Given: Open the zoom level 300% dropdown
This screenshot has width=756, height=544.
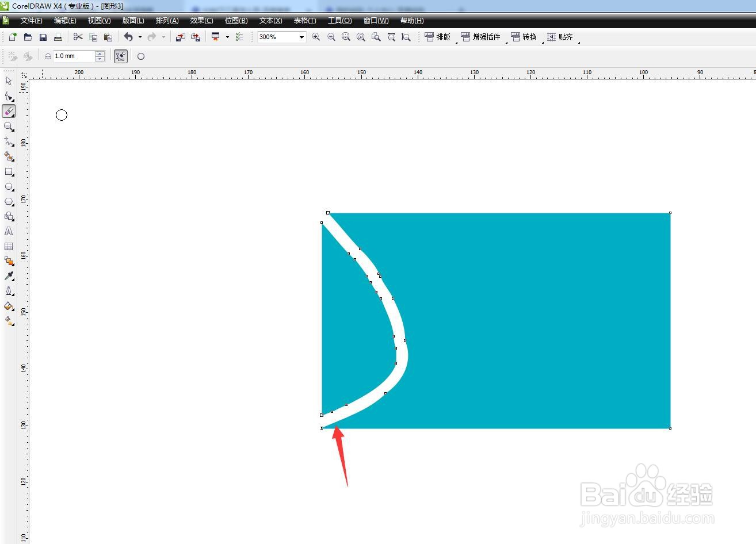Looking at the screenshot, I should click(301, 37).
